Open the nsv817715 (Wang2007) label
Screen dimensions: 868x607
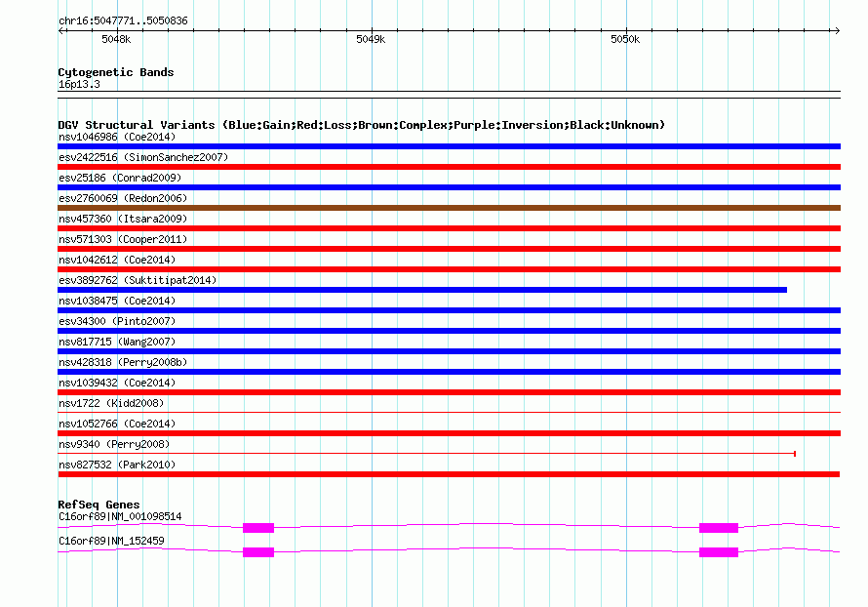pyautogui.click(x=117, y=342)
